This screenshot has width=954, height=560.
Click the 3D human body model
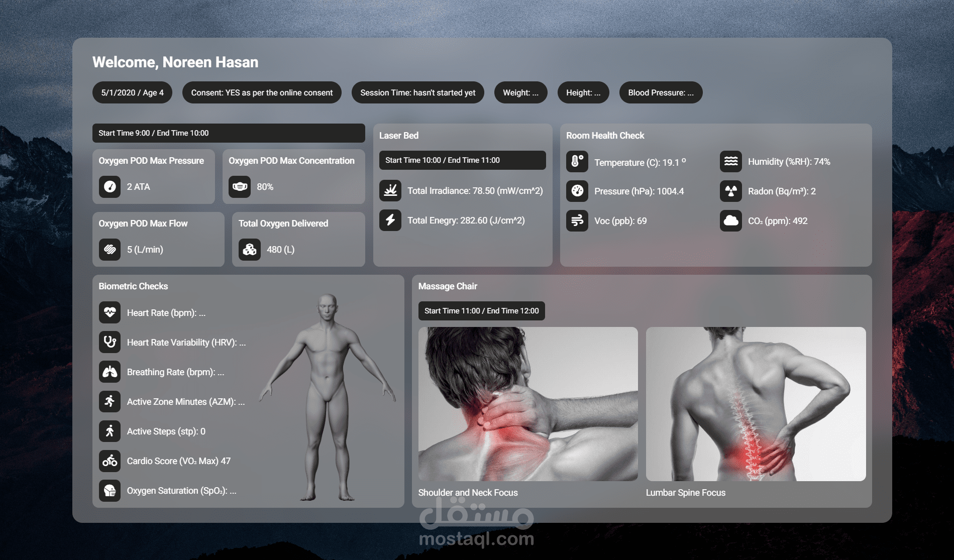click(328, 397)
